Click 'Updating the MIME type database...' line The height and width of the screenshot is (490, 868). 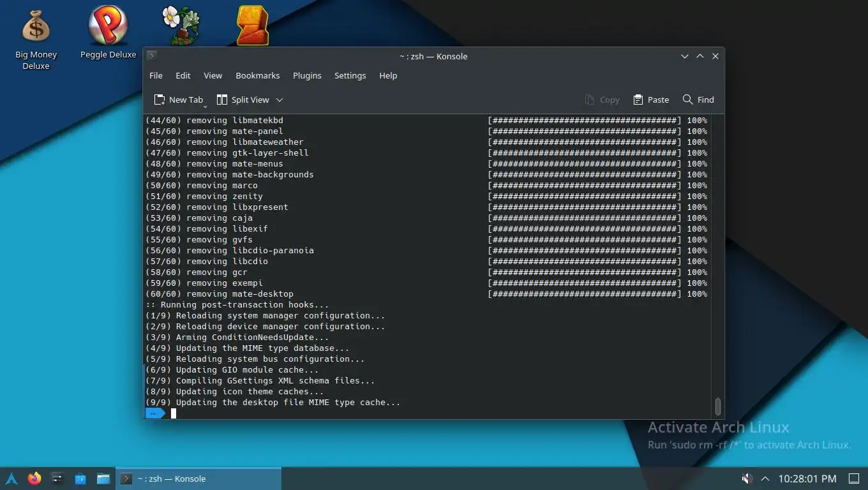pyautogui.click(x=248, y=348)
